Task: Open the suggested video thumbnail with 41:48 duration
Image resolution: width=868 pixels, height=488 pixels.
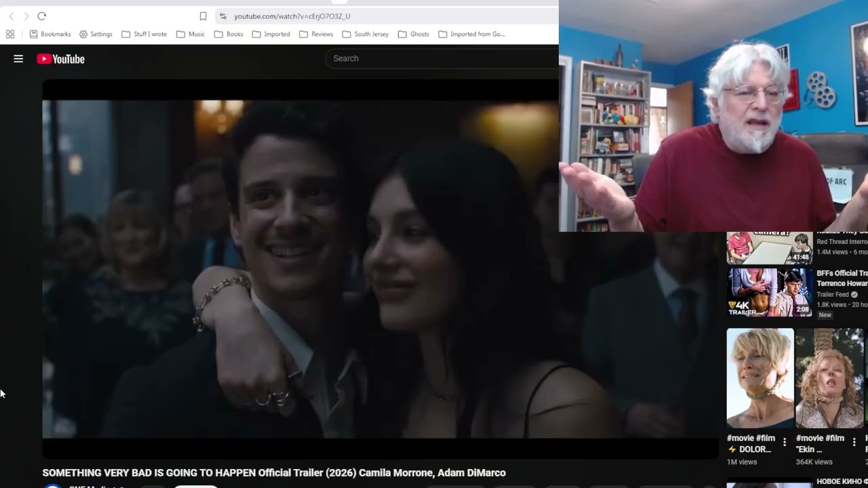Action: (769, 247)
